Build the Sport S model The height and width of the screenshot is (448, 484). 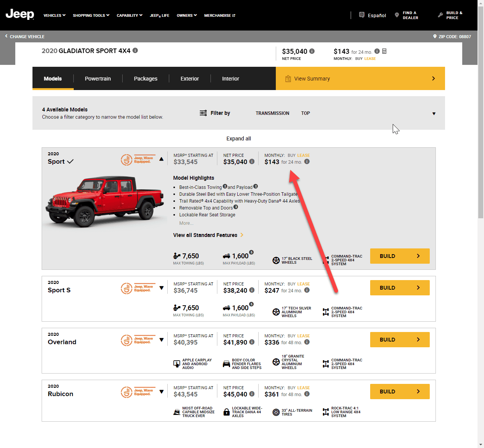pyautogui.click(x=400, y=288)
